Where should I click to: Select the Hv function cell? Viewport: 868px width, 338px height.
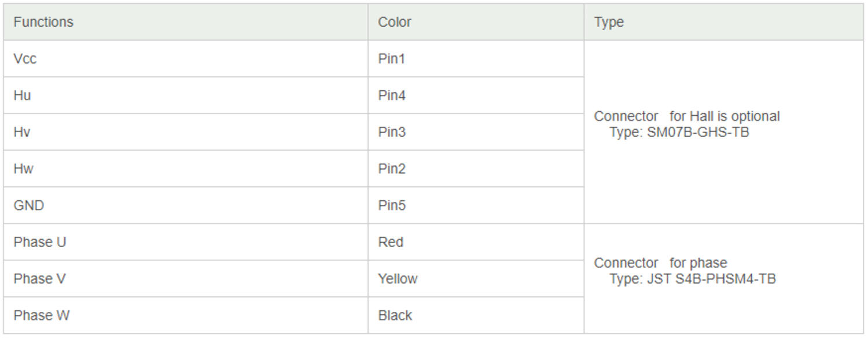(x=186, y=132)
